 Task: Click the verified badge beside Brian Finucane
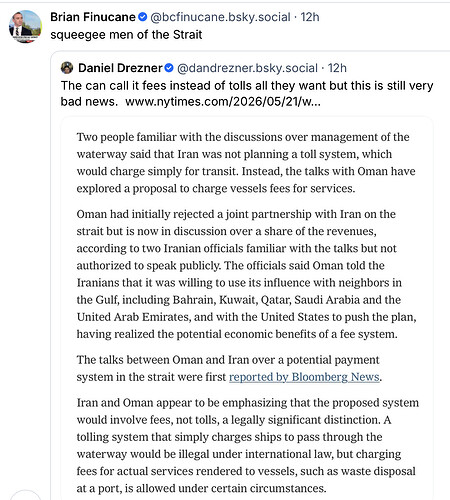[x=142, y=17]
